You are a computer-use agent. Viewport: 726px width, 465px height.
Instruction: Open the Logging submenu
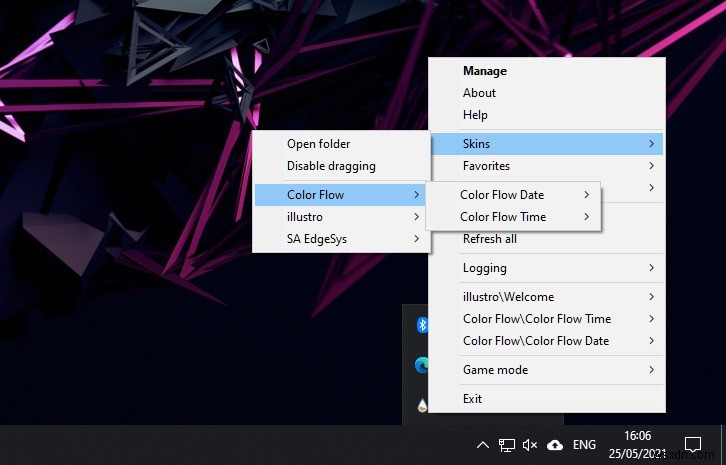click(547, 268)
